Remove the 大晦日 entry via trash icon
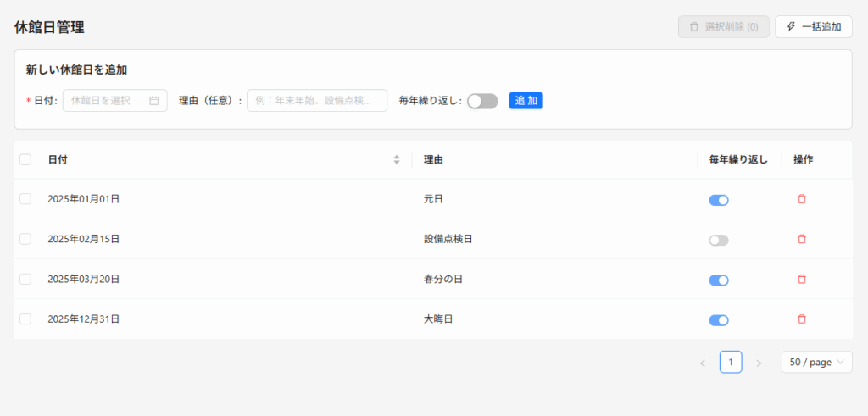This screenshot has width=868, height=416. pyautogui.click(x=802, y=319)
